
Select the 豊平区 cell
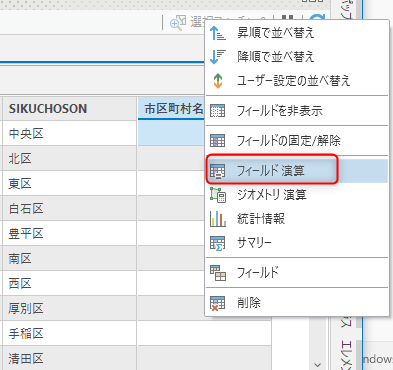coord(69,233)
